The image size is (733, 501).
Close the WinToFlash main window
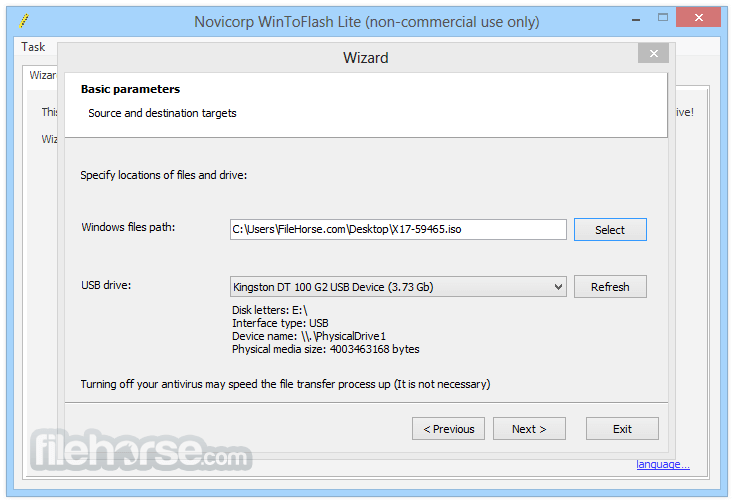[698, 18]
